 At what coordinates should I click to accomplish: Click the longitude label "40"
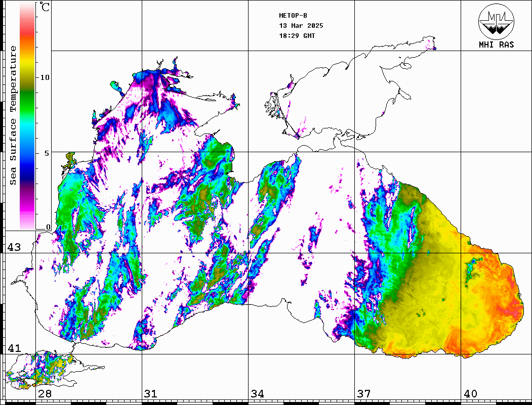[x=470, y=394]
